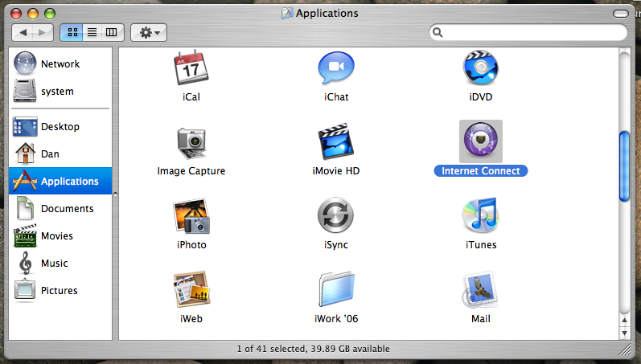Open the iTunes application icon
The width and height of the screenshot is (641, 364).
click(x=480, y=216)
